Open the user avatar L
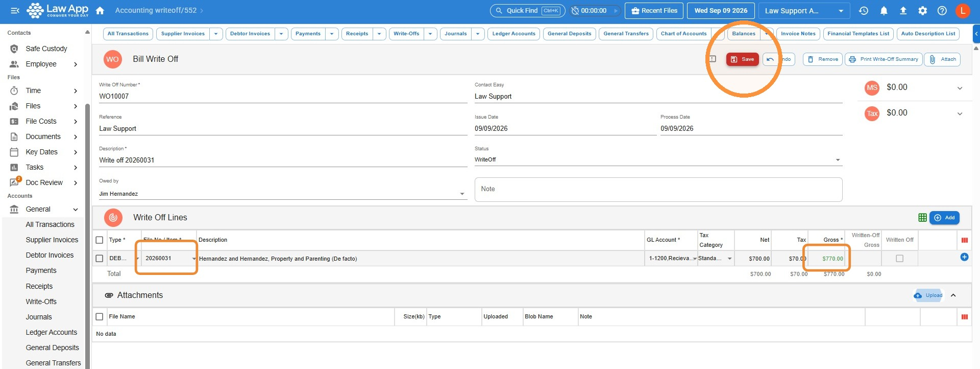 pyautogui.click(x=963, y=11)
